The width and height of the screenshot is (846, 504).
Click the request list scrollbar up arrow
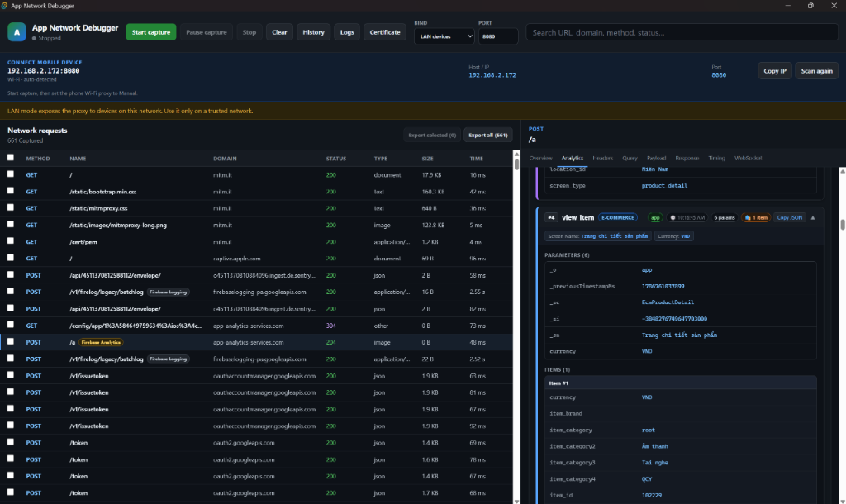click(x=516, y=155)
